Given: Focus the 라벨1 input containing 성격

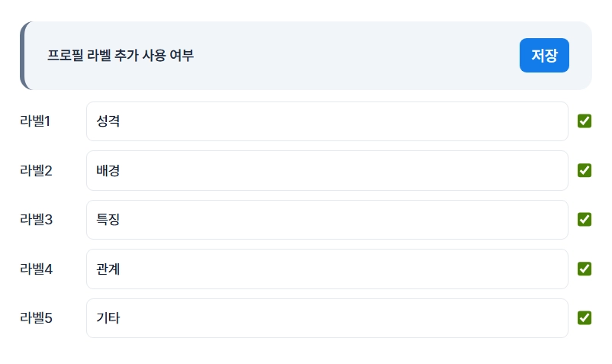Looking at the screenshot, I should coord(327,121).
